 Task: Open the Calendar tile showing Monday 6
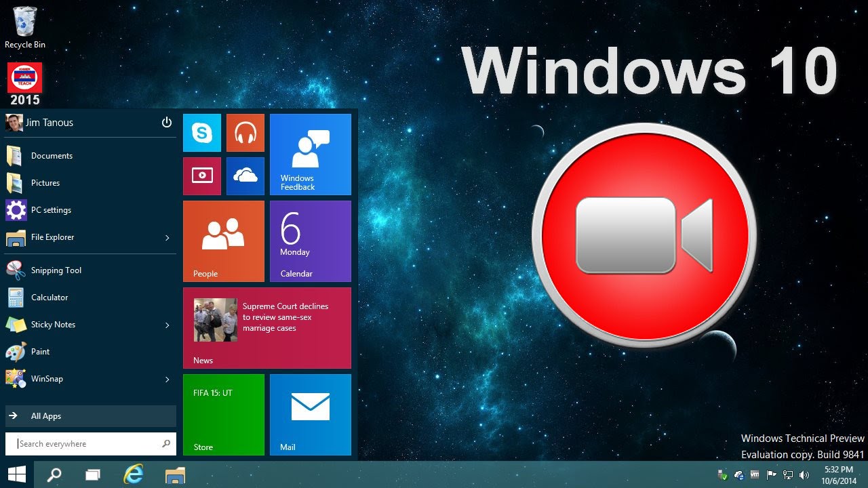point(311,241)
